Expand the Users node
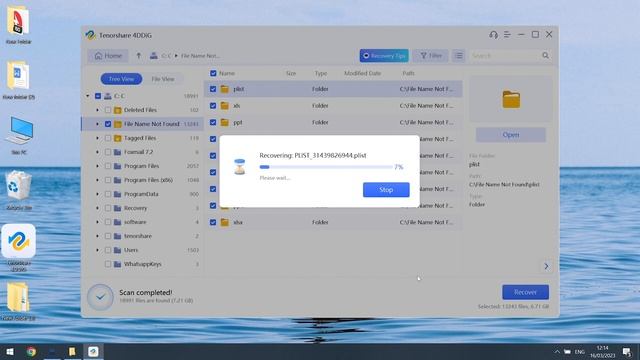Image resolution: width=640 pixels, height=360 pixels. pyautogui.click(x=97, y=250)
